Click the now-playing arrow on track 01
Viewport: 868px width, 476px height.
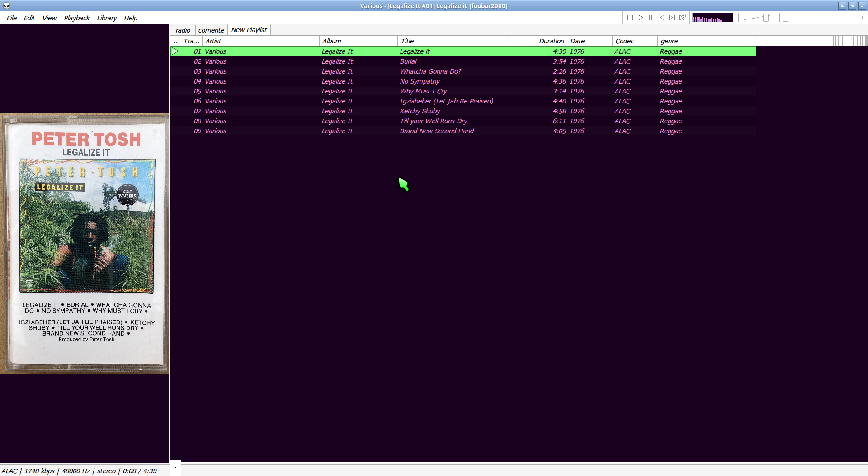click(175, 51)
